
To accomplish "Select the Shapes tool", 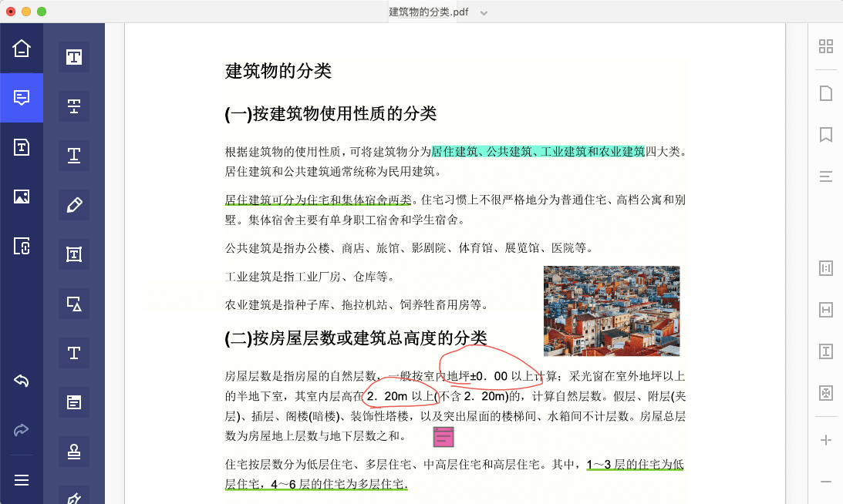I will click(x=74, y=304).
